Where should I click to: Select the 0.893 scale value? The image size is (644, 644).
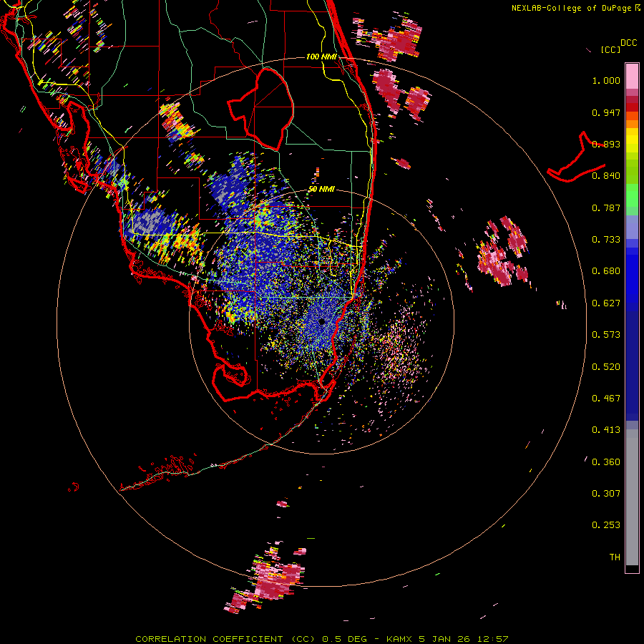606,144
